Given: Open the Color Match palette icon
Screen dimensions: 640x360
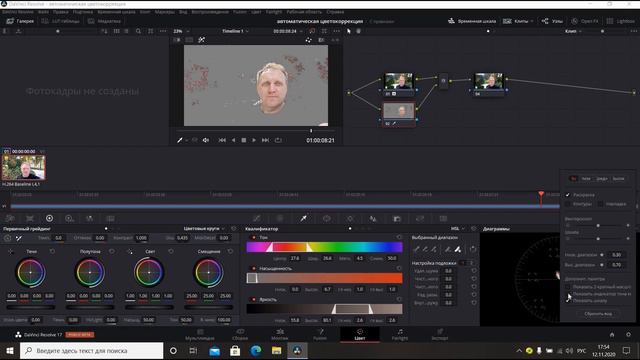Looking at the screenshot, I should point(30,219).
